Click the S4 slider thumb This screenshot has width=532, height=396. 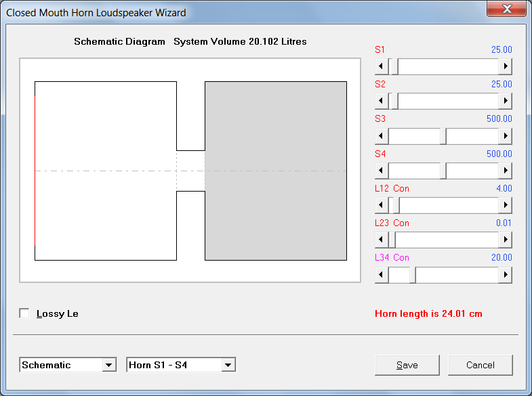443,171
